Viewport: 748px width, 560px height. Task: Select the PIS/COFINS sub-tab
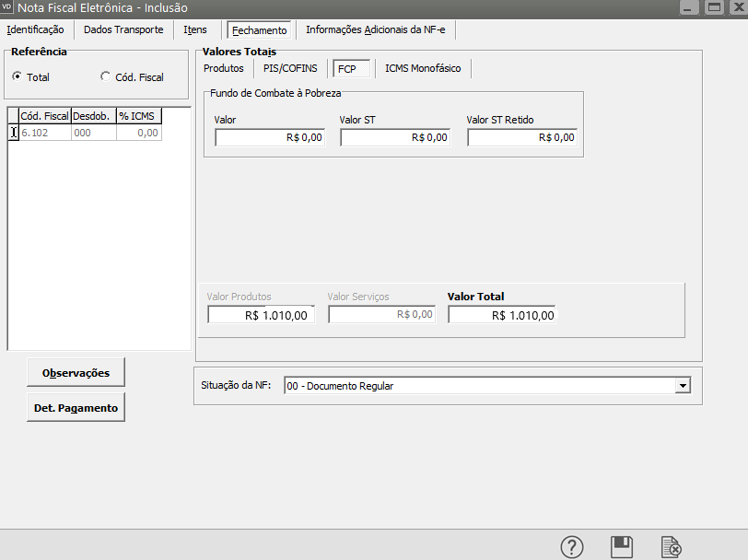(x=290, y=68)
